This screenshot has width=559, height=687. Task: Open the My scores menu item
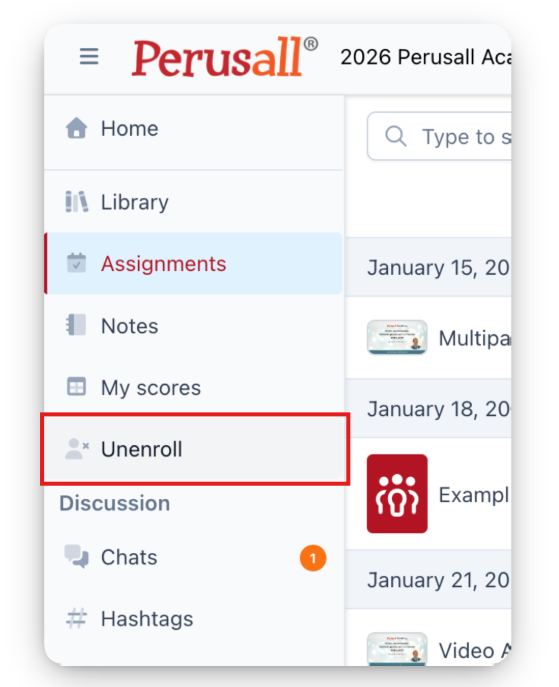194,387
